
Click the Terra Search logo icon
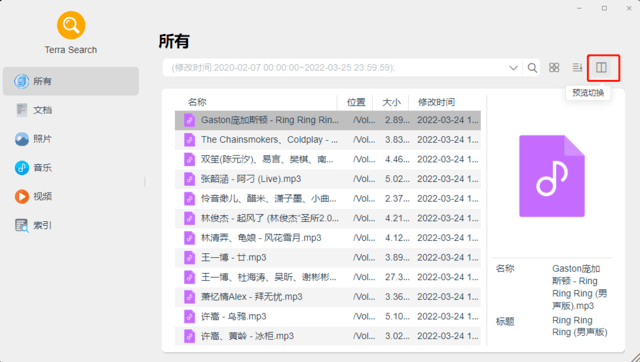click(71, 25)
